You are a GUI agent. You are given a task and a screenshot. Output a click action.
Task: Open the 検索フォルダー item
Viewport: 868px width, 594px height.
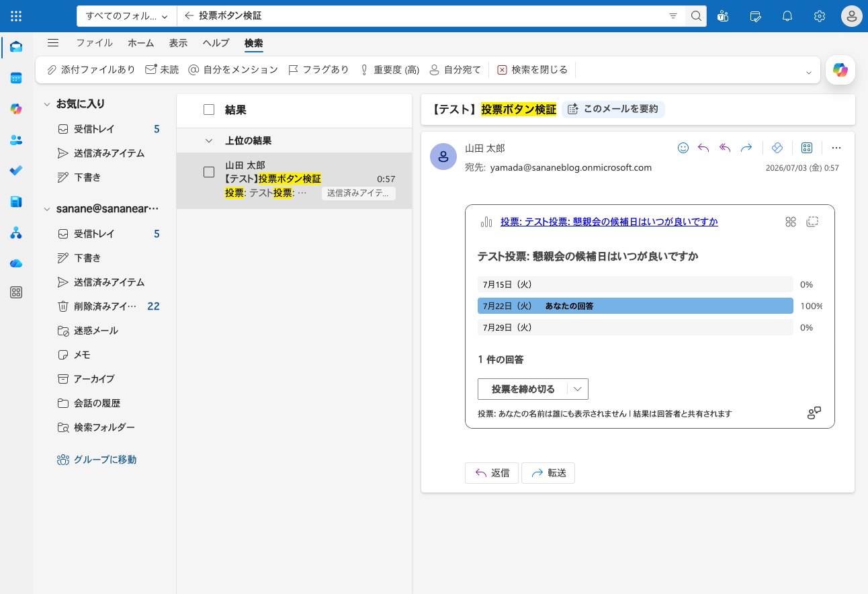pos(104,427)
